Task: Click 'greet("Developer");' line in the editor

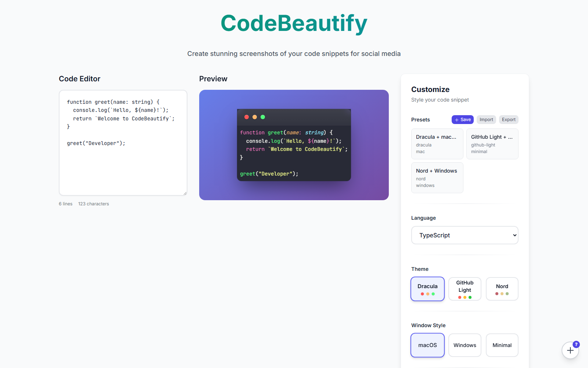Action: 96,143
